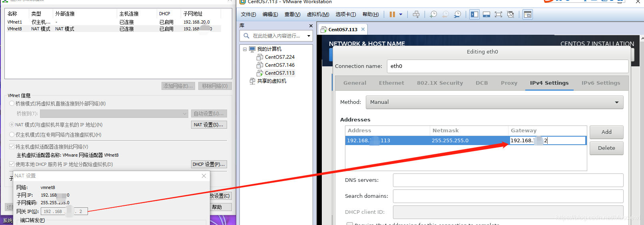
Task: Select the NAT 模式 radio button
Action: [12, 125]
